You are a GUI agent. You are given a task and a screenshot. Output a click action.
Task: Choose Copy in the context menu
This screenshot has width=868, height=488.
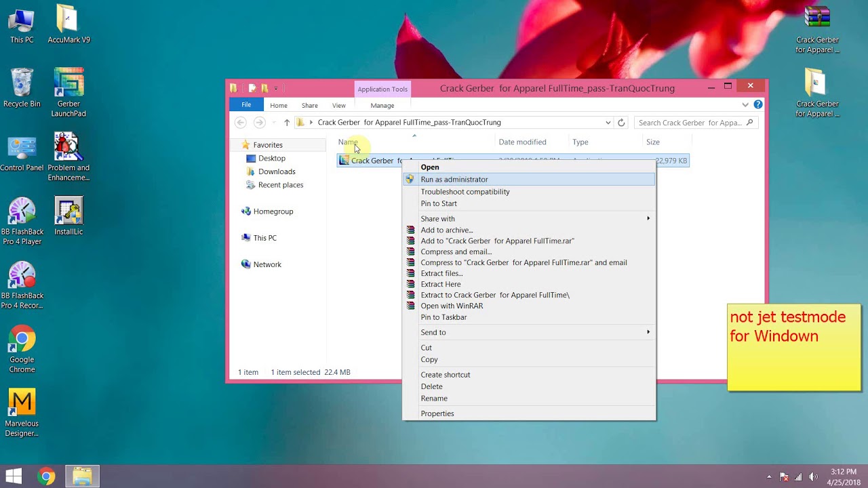[529, 359]
